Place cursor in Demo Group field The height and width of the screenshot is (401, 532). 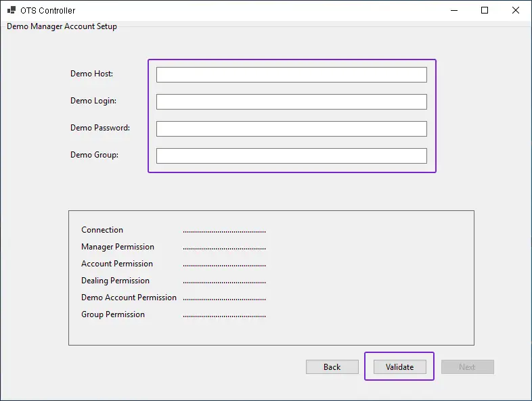click(291, 156)
